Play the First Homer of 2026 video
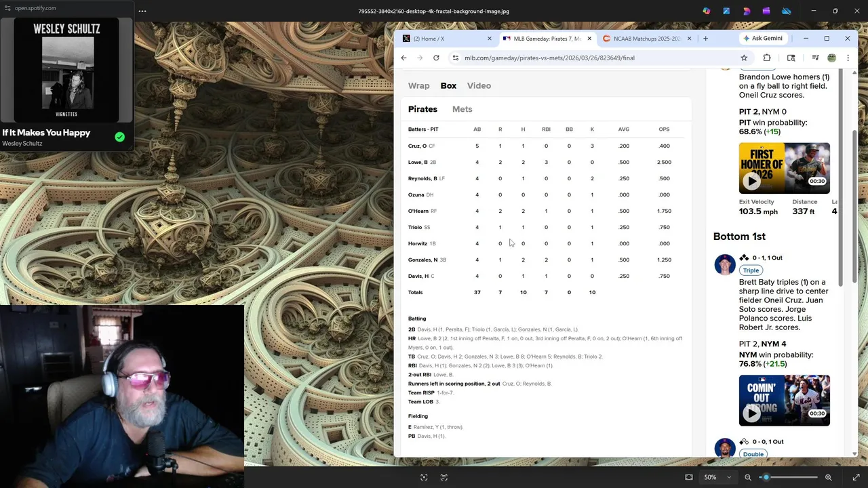868x488 pixels. point(751,181)
